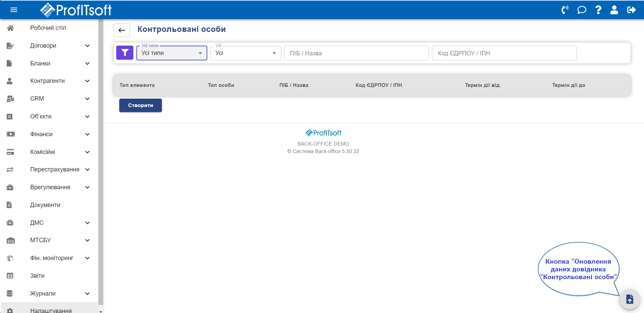644x313 pixels.
Task: Focus the Код ЄДРПОУ / ІПН field
Action: click(504, 53)
